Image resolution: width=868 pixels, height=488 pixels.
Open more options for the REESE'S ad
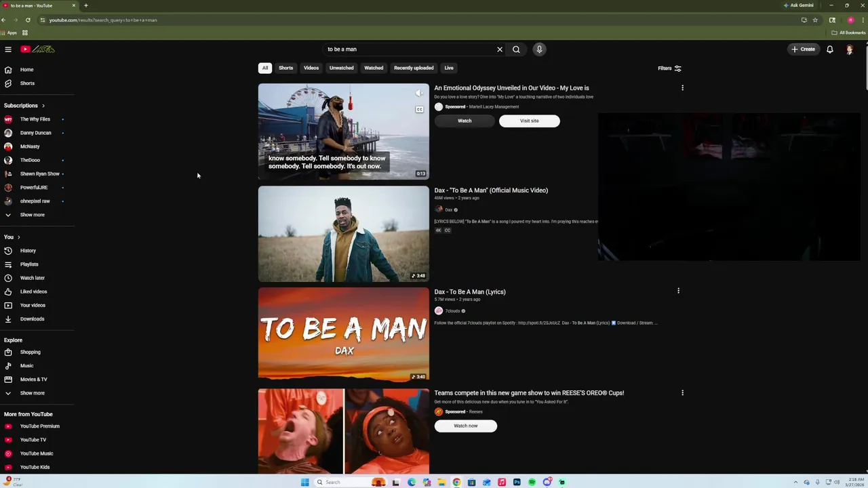(x=682, y=392)
